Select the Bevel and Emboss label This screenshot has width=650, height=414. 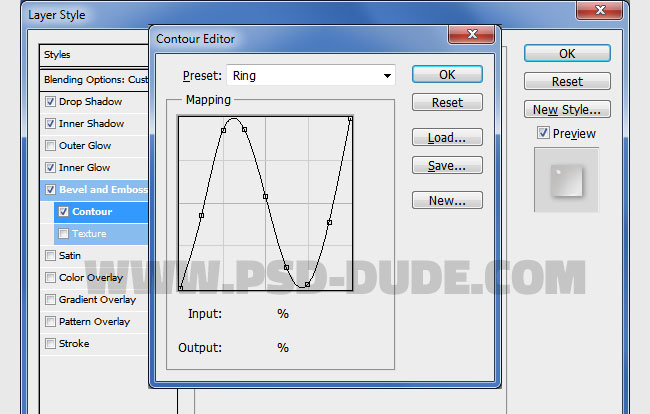point(103,189)
